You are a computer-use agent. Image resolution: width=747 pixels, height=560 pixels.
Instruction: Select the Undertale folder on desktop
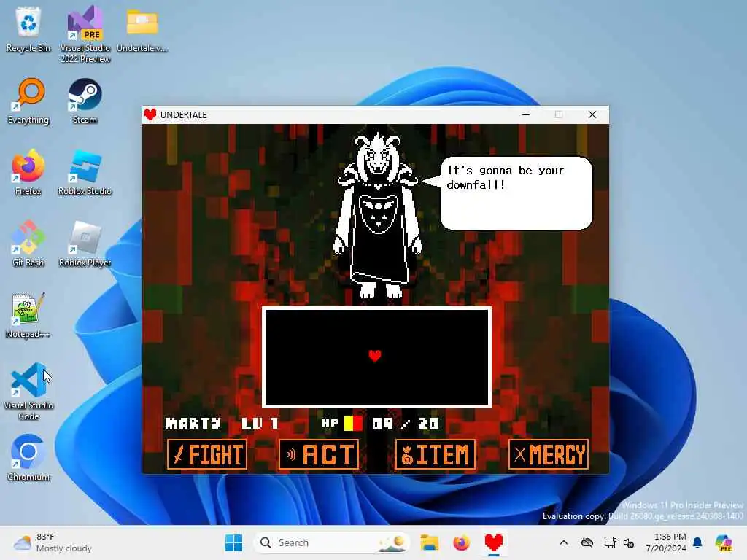[x=142, y=29]
